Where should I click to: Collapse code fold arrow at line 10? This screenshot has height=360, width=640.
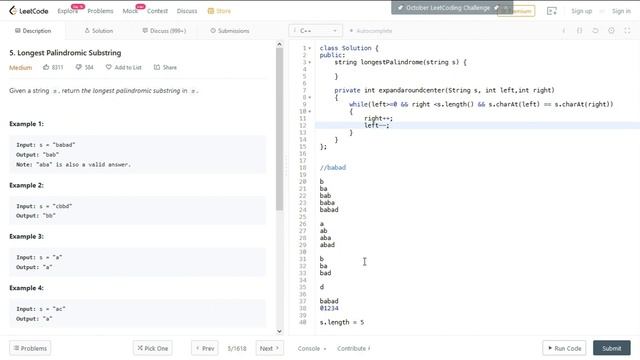310,111
